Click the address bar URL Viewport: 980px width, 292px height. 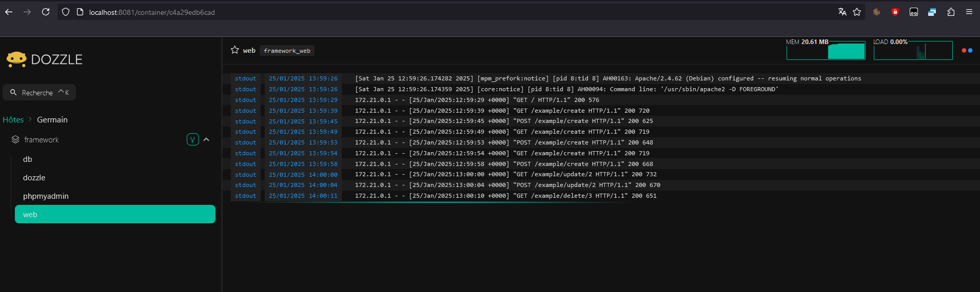click(x=152, y=12)
